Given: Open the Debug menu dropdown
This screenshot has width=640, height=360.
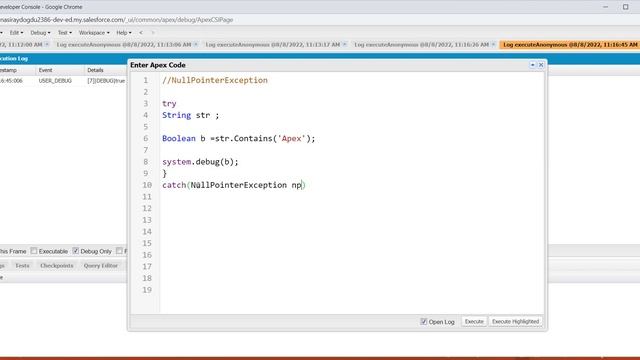Looking at the screenshot, I should coord(40,33).
